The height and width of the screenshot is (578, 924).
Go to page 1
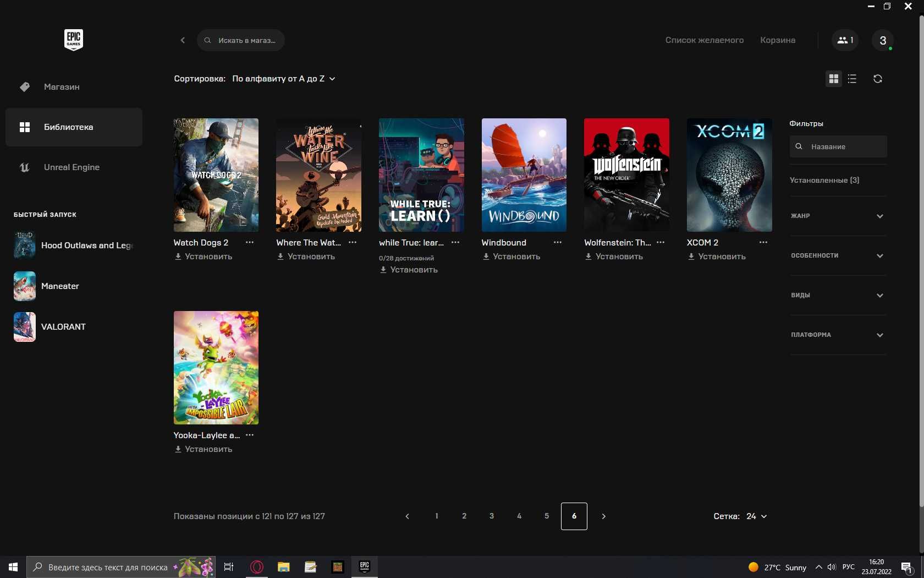coord(437,516)
